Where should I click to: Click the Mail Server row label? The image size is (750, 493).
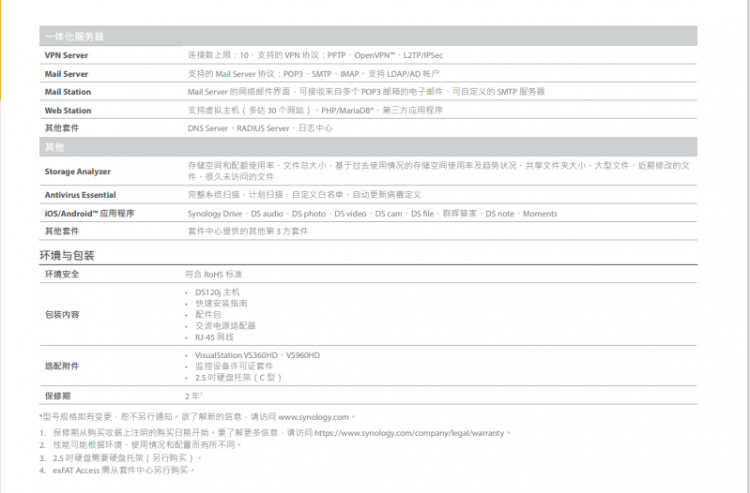pos(66,73)
